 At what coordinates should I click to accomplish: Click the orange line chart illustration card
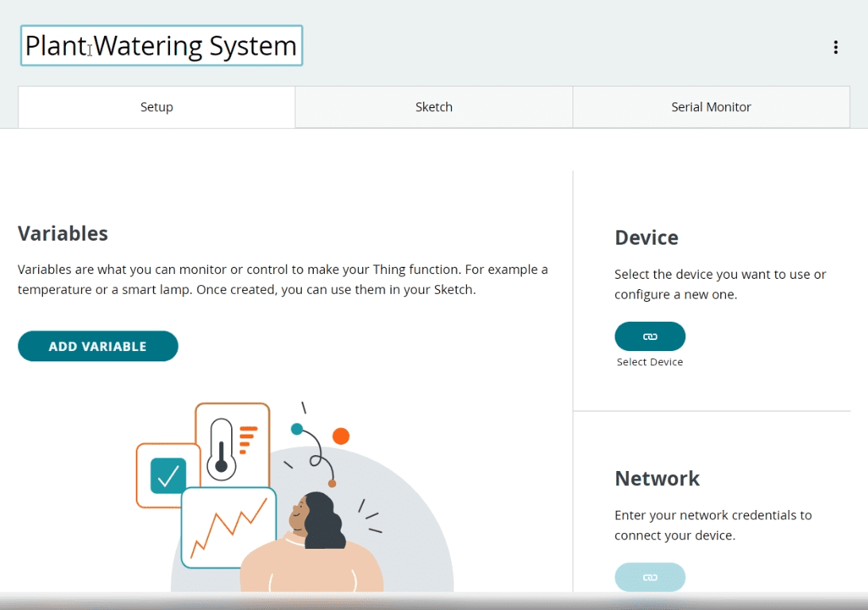tap(228, 528)
